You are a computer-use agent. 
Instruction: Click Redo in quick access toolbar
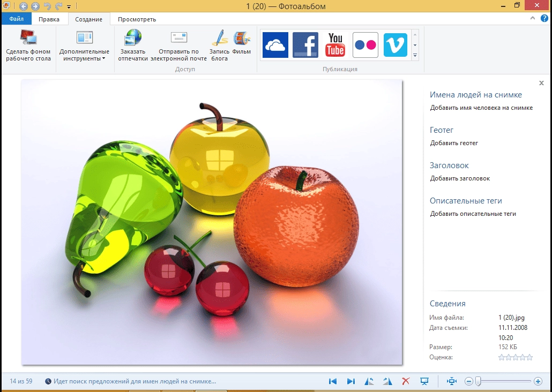click(x=58, y=6)
